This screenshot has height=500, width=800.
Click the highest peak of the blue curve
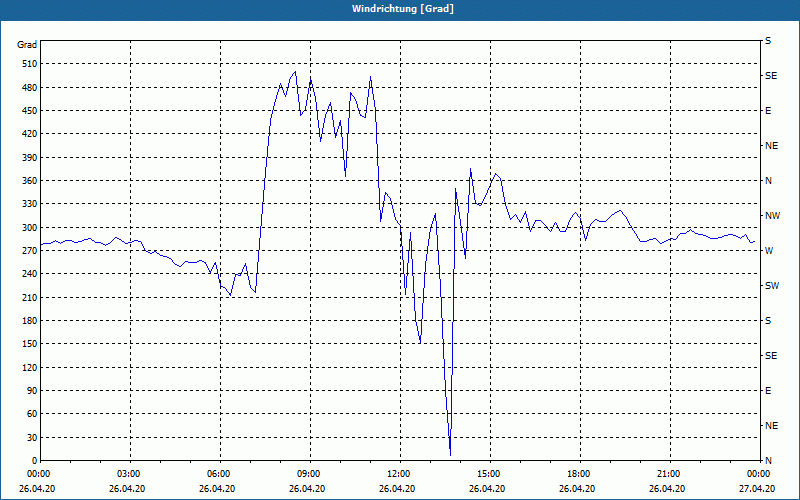click(295, 72)
